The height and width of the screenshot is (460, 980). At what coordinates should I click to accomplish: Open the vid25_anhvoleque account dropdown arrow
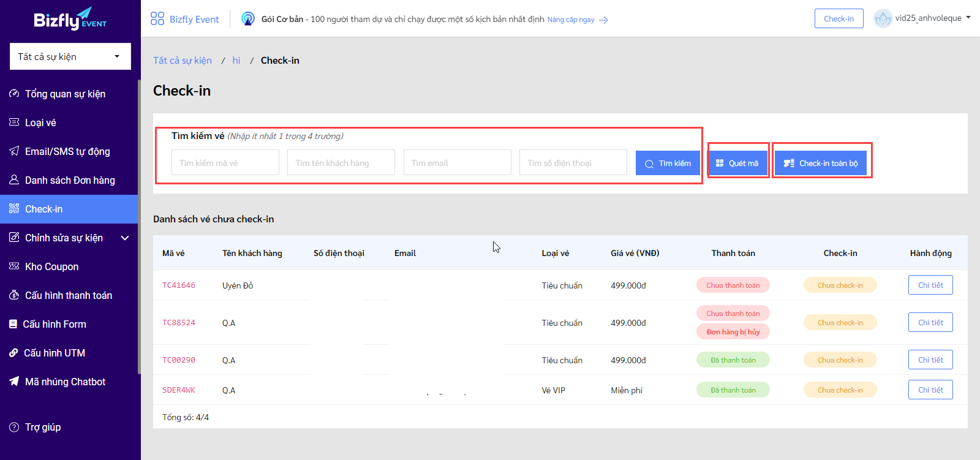968,18
